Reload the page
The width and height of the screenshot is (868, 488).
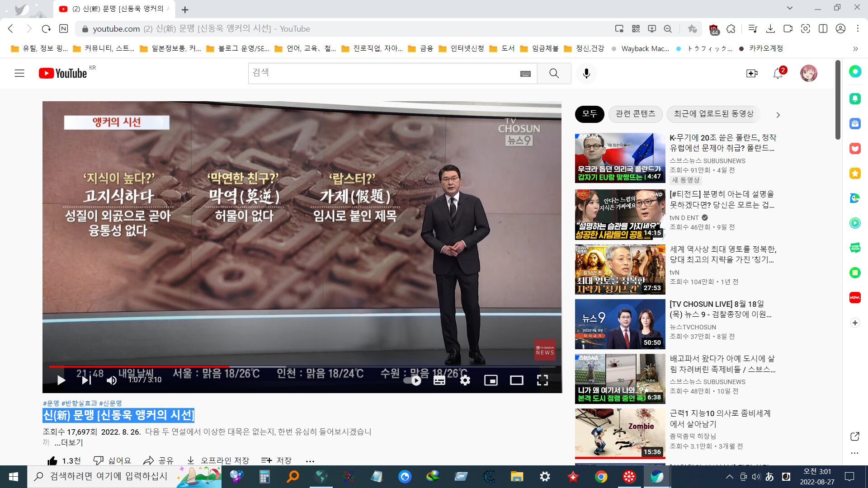pos(46,28)
